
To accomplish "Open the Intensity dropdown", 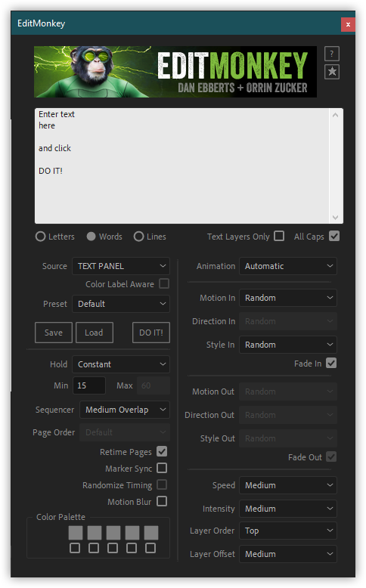I will [288, 509].
